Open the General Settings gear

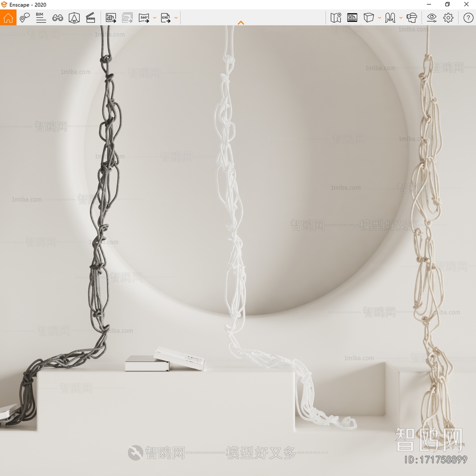click(448, 18)
